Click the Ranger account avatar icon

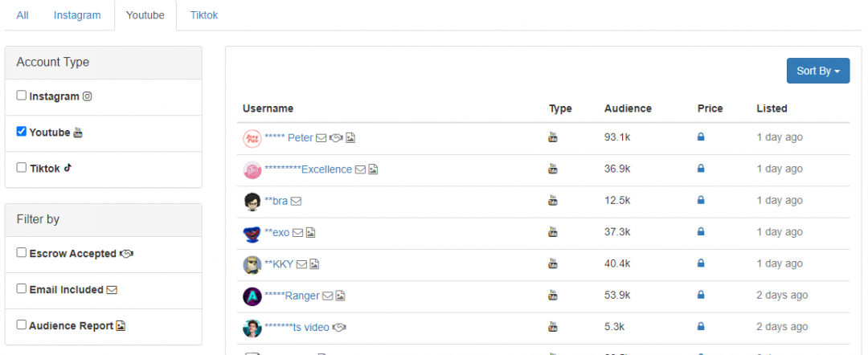pos(252,296)
